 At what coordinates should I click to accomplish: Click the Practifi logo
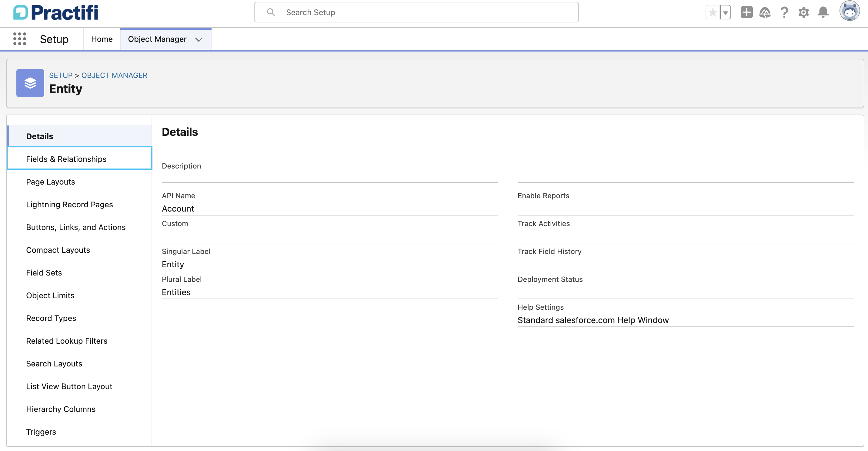click(55, 12)
